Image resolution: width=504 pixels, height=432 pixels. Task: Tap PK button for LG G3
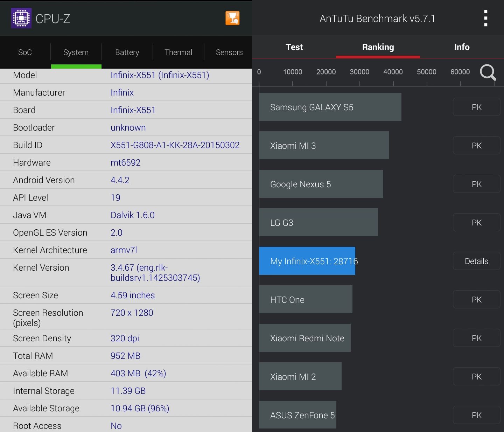pyautogui.click(x=477, y=222)
